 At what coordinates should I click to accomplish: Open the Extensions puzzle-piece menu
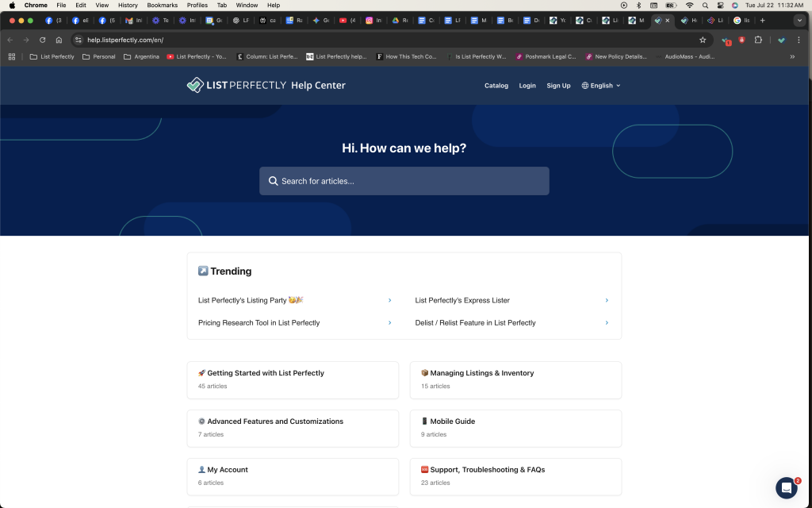(758, 40)
